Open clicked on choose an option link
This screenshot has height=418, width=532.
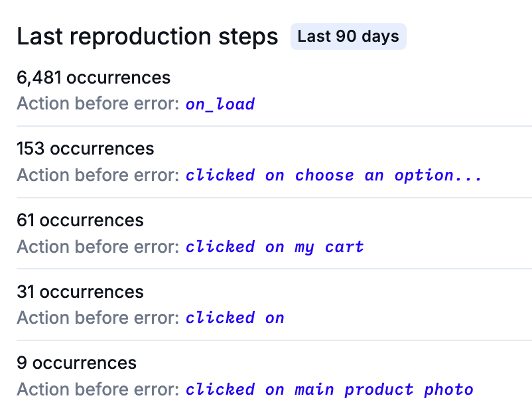coord(334,175)
